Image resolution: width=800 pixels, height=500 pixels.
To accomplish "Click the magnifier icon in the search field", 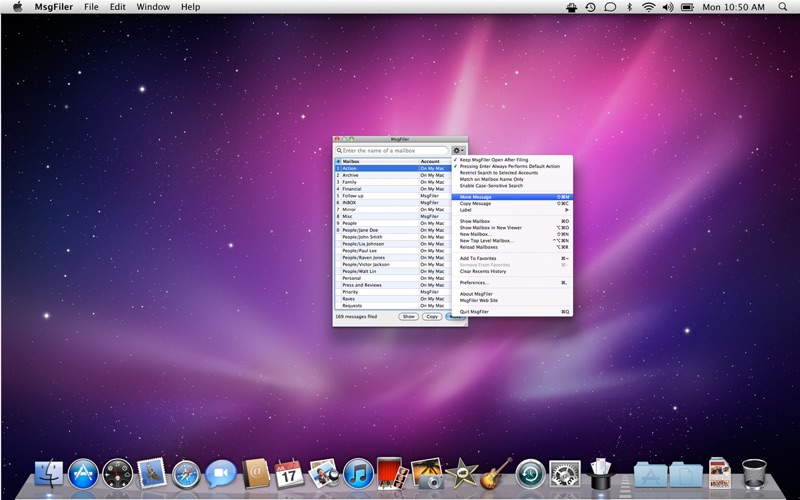I will click(339, 151).
